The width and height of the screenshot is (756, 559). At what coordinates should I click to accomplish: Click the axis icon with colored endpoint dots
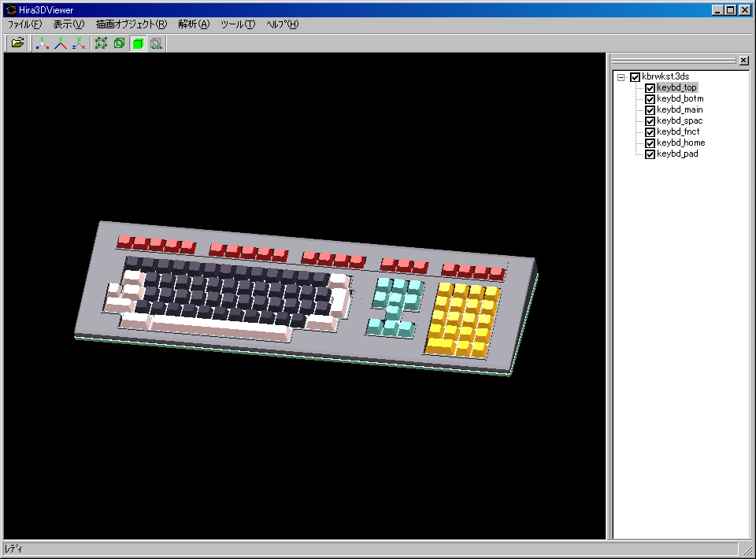[43, 43]
